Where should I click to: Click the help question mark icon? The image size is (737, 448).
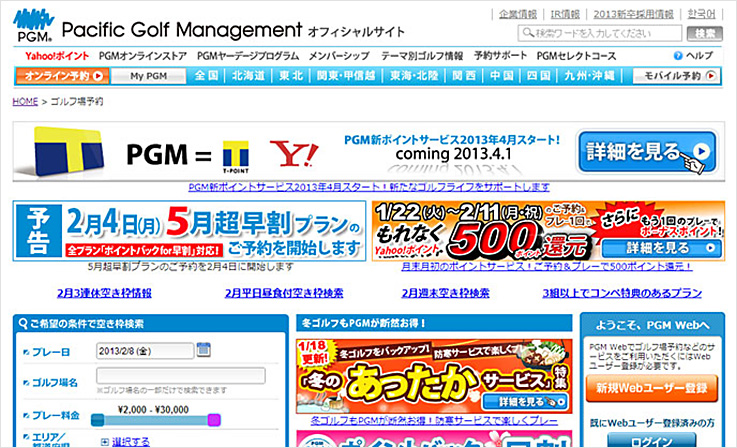(678, 56)
